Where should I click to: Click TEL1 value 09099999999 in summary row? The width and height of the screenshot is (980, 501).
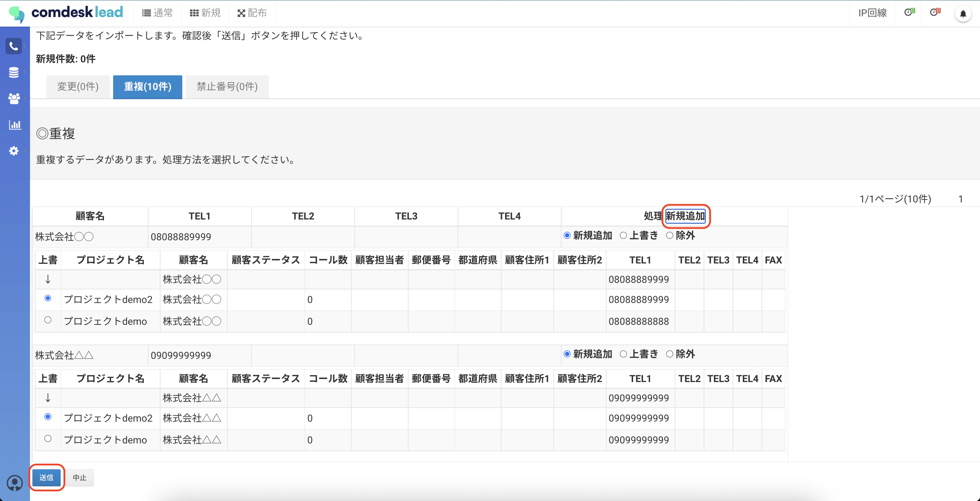click(x=181, y=356)
